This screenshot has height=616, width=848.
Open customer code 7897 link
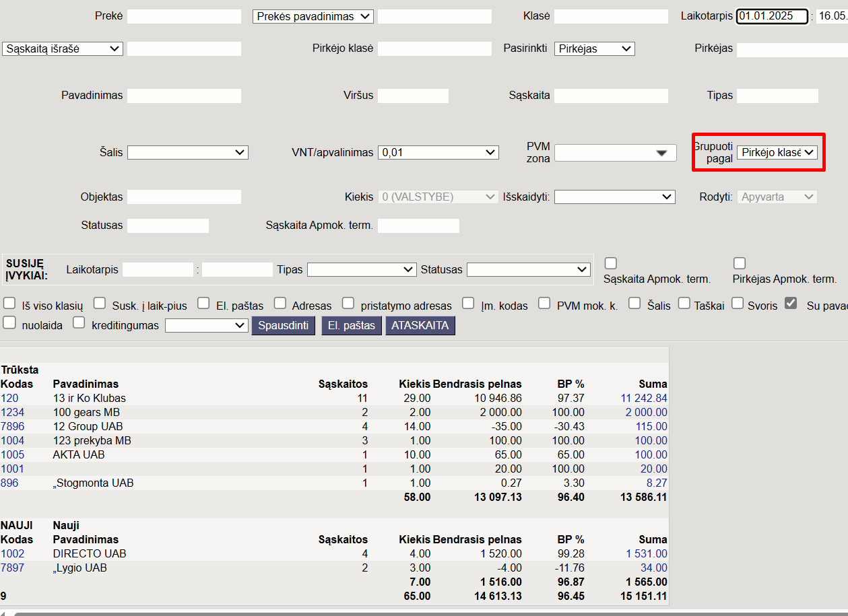coord(12,568)
